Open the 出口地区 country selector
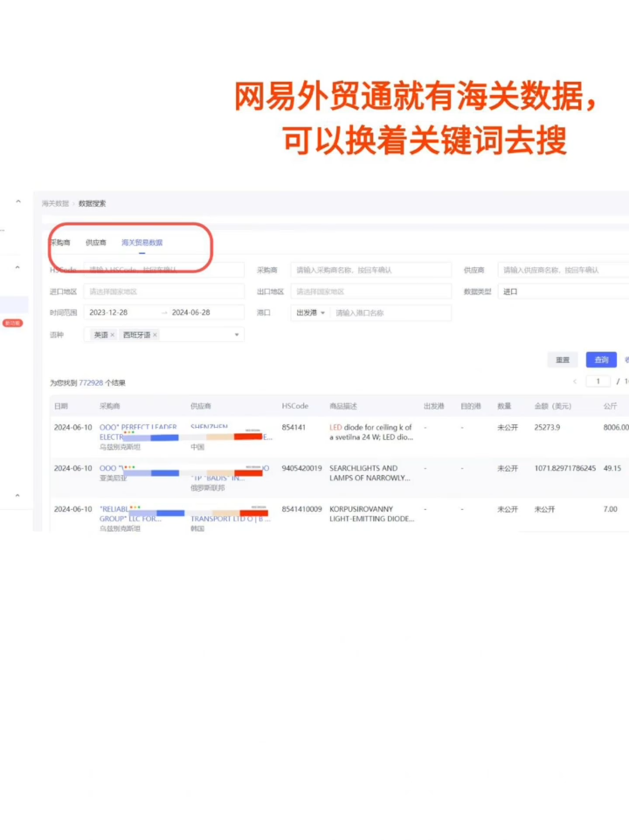The image size is (629, 840). point(371,292)
